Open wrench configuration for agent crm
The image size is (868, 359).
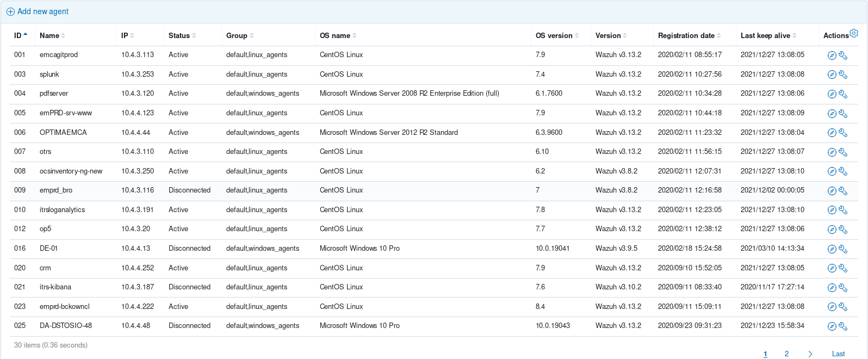843,268
